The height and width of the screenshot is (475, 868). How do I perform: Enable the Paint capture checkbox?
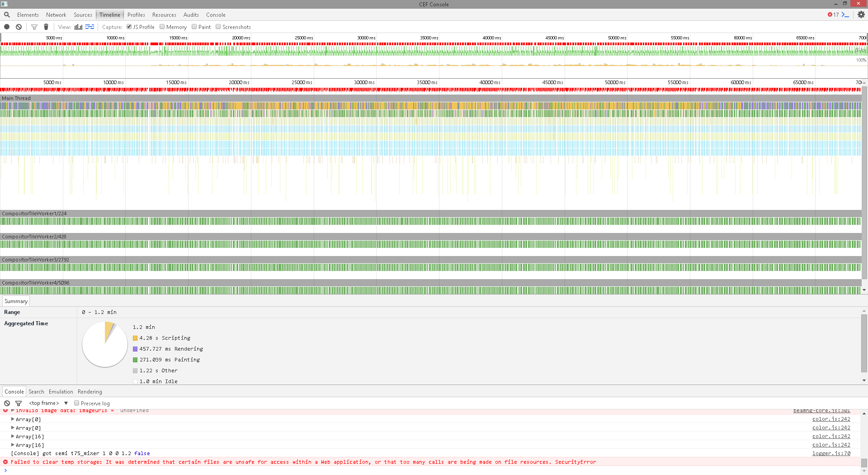(x=194, y=27)
